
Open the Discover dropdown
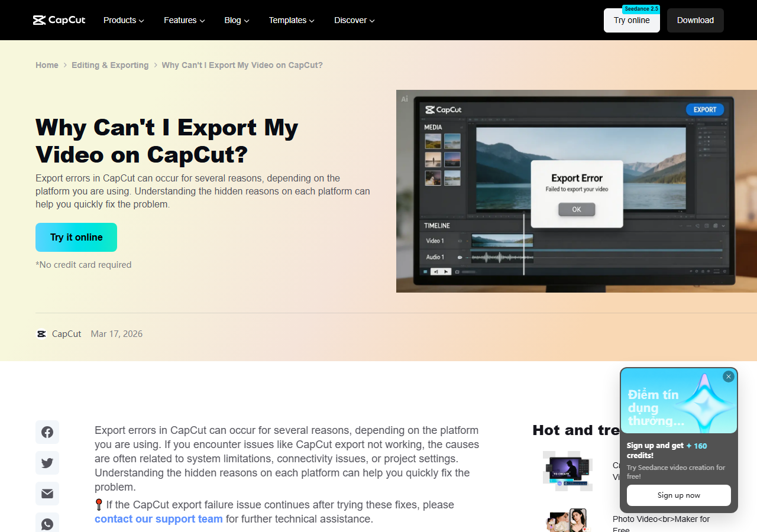354,20
